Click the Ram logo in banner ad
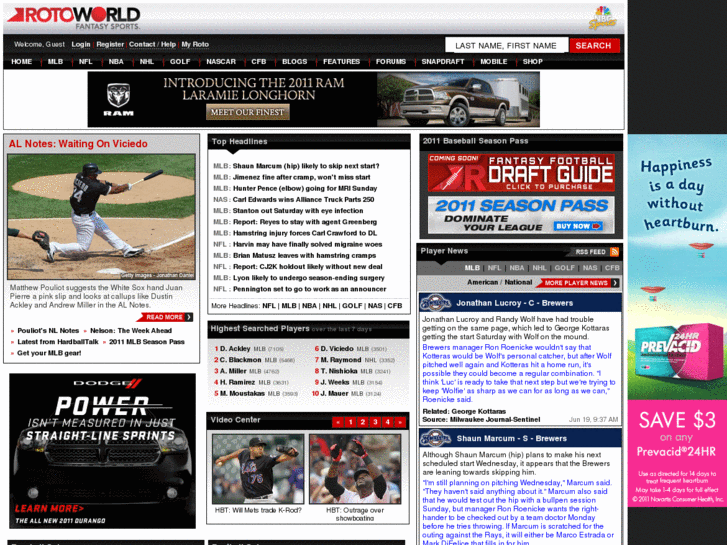This screenshot has width=727, height=545. click(x=118, y=99)
